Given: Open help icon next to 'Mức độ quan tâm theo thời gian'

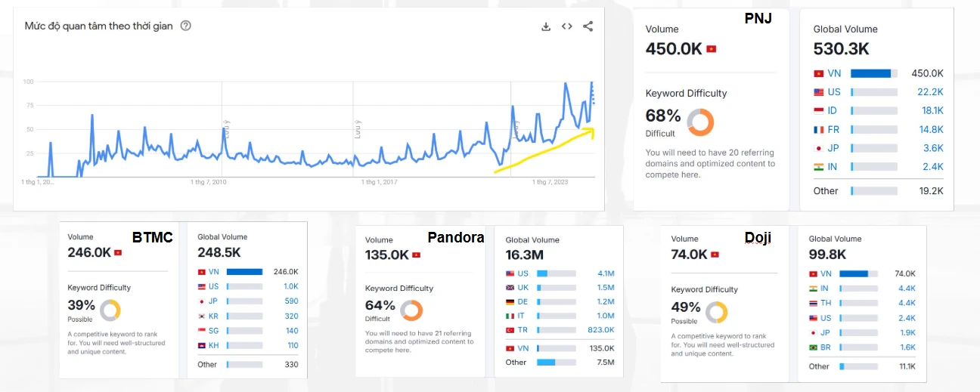Looking at the screenshot, I should pyautogui.click(x=186, y=26).
